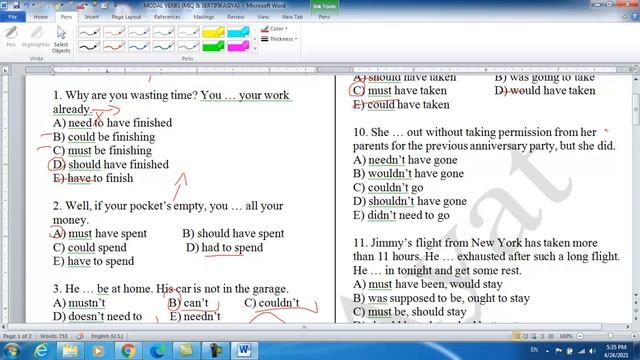Image resolution: width=640 pixels, height=360 pixels.
Task: Open the File tab
Action: (13, 17)
